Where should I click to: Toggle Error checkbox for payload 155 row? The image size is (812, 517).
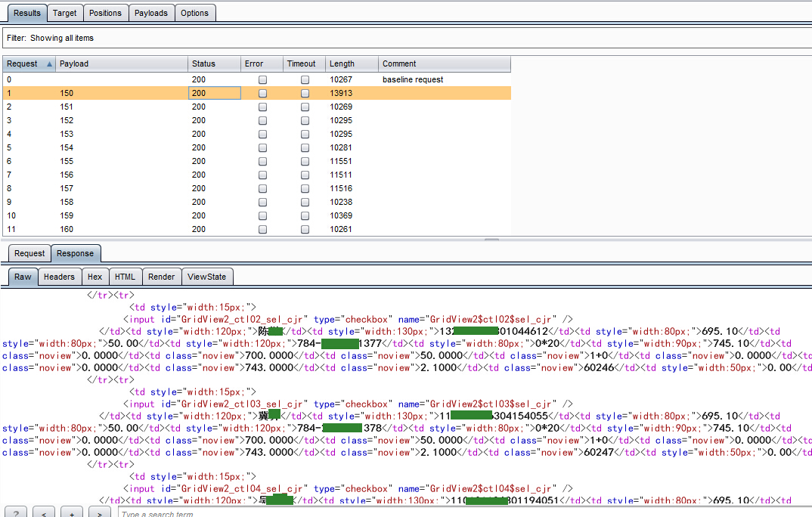click(x=262, y=161)
